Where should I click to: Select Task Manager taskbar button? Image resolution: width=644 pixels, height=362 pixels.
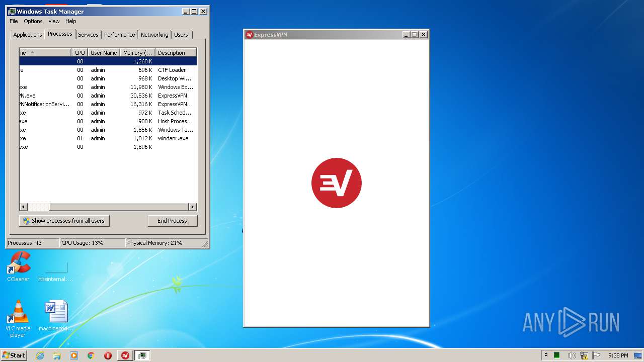pos(142,355)
